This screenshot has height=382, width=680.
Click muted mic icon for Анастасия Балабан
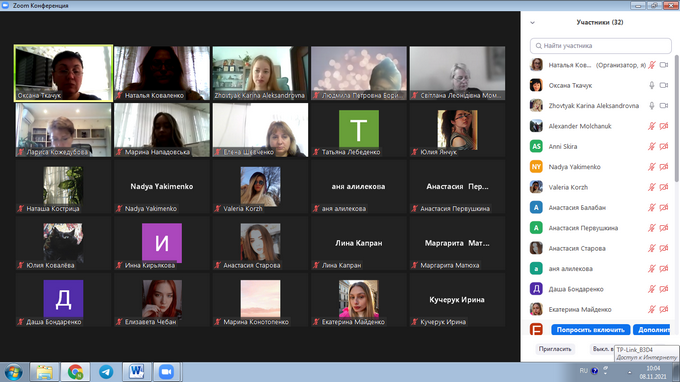(651, 208)
